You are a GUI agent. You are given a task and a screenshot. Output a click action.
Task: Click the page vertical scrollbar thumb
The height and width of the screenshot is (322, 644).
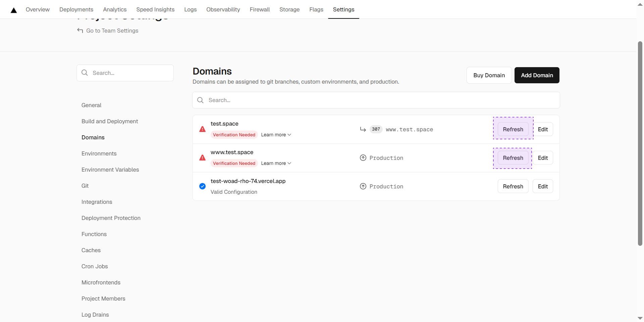point(640,143)
